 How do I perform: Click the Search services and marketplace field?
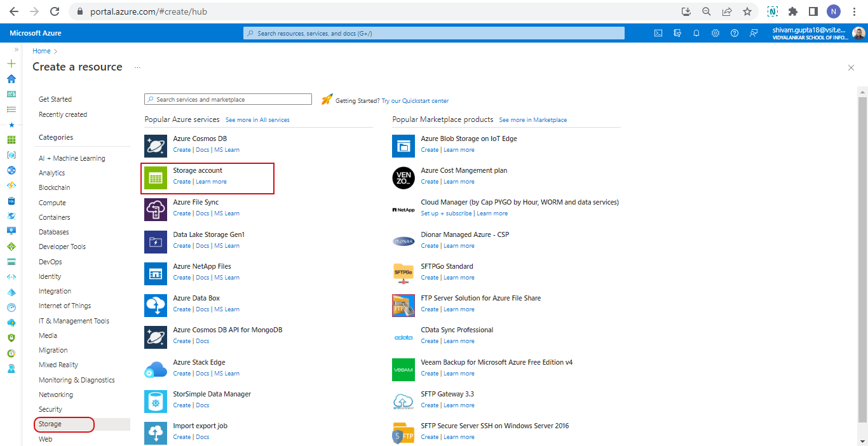coord(228,99)
